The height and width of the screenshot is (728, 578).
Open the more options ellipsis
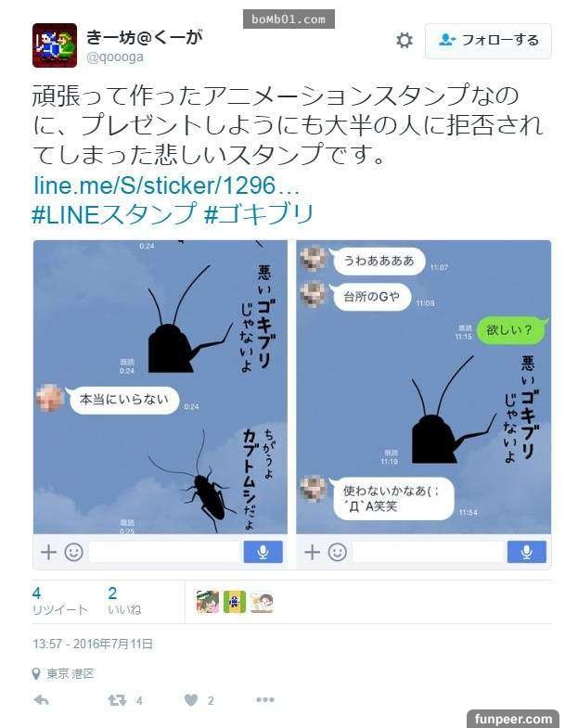tap(264, 699)
